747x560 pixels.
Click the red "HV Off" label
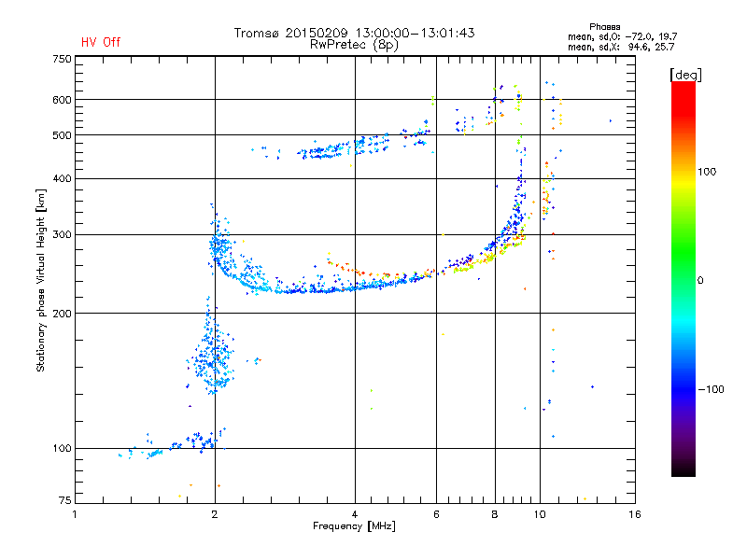101,42
